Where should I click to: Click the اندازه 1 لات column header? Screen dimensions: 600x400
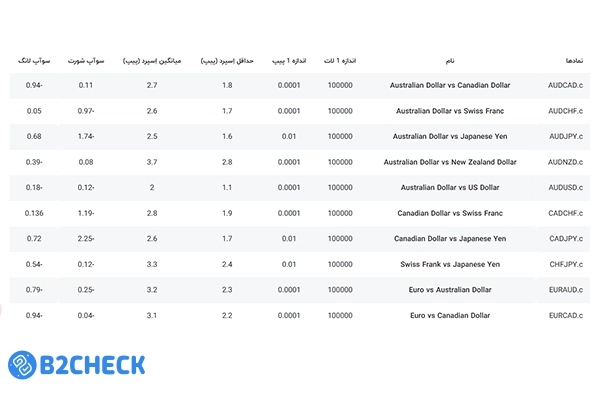tap(339, 61)
